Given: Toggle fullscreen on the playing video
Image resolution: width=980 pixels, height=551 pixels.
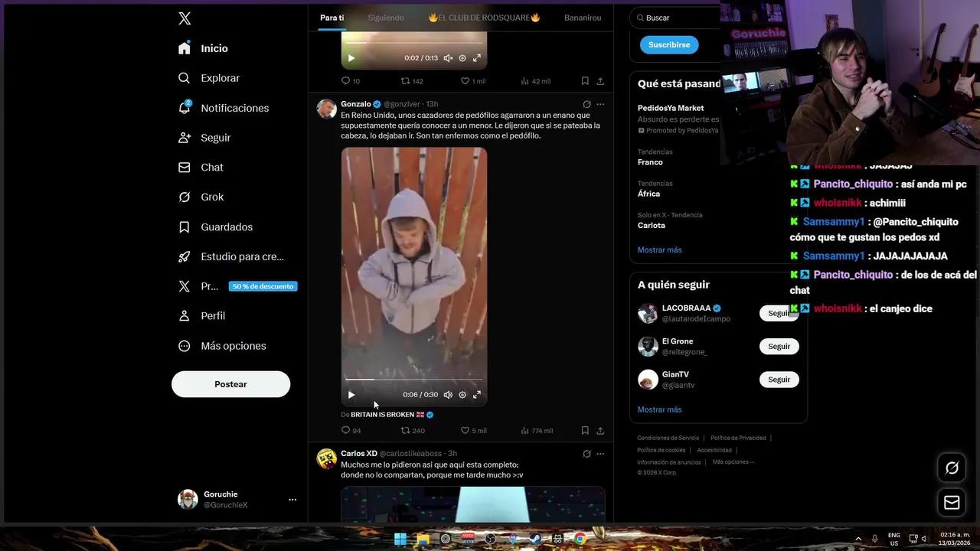Looking at the screenshot, I should (x=477, y=394).
